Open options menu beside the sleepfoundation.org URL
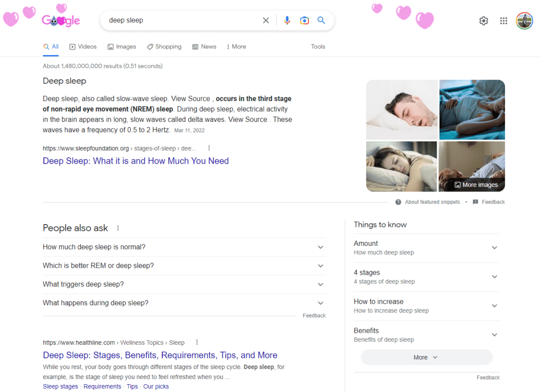 pos(209,148)
